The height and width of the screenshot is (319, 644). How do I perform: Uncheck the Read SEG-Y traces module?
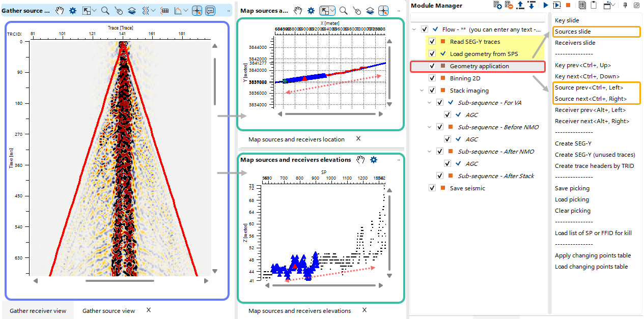[x=432, y=41]
